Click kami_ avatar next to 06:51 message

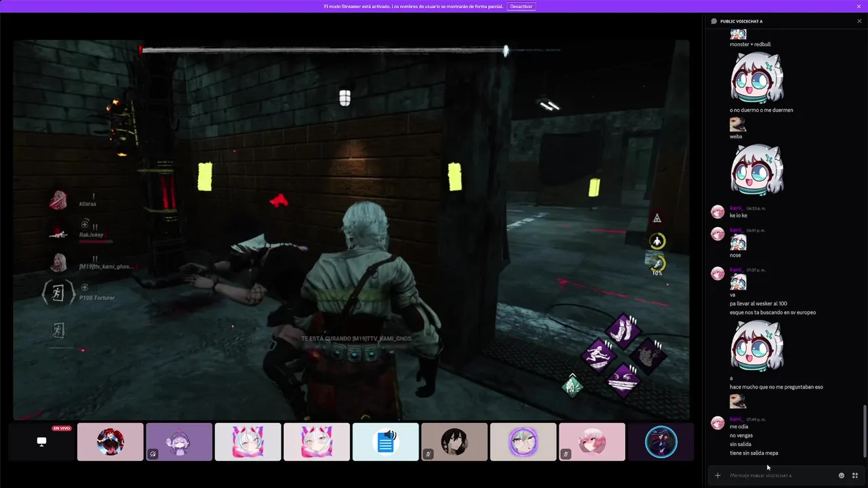717,234
